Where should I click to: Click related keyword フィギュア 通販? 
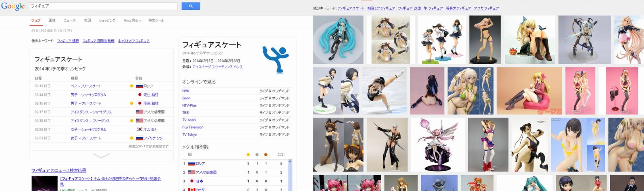(x=68, y=41)
